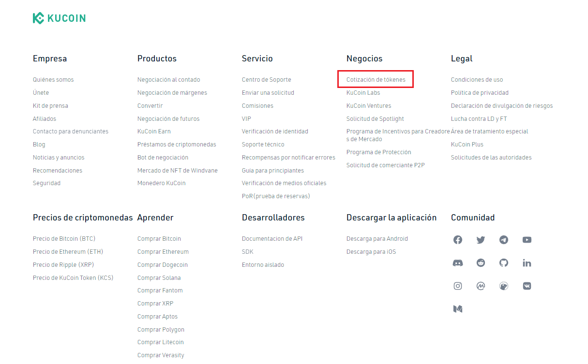The height and width of the screenshot is (364, 588).
Task: Open the LinkedIn community icon
Action: pos(527,263)
